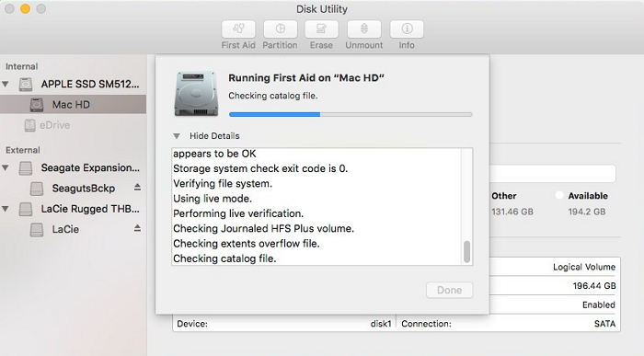Screen dimensions: 644x356
Task: Click the APPLE SSD SM512 drive icon
Action: coord(26,85)
